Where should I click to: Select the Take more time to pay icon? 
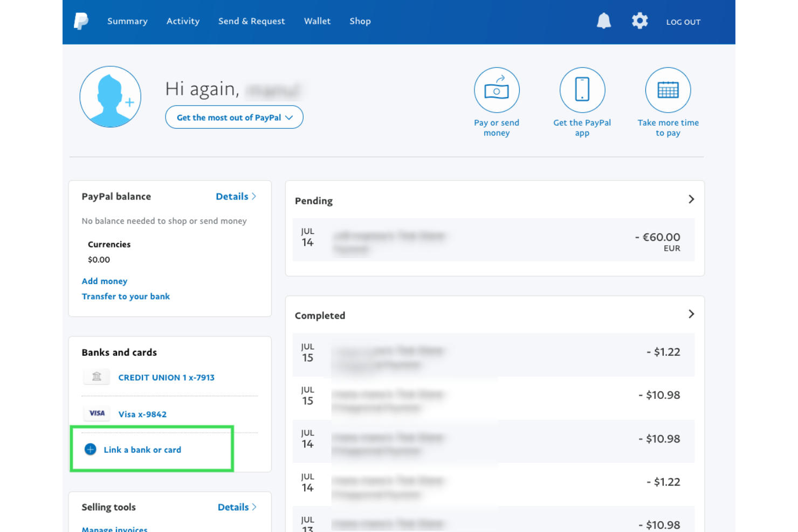[668, 90]
